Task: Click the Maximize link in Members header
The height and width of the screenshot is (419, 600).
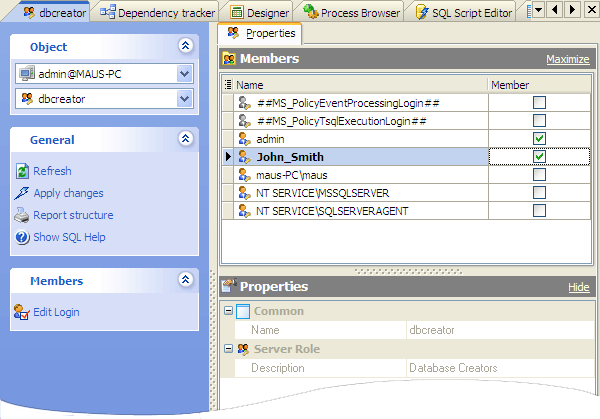Action: 567,60
